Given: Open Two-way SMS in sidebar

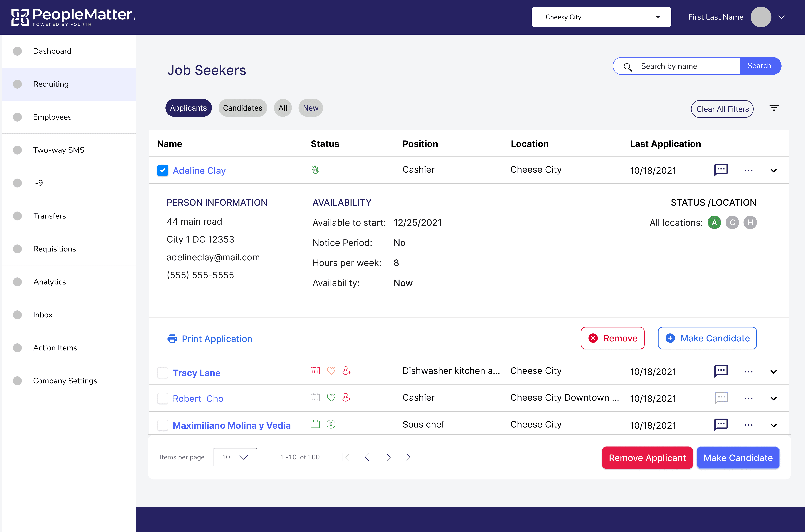Looking at the screenshot, I should (x=58, y=150).
